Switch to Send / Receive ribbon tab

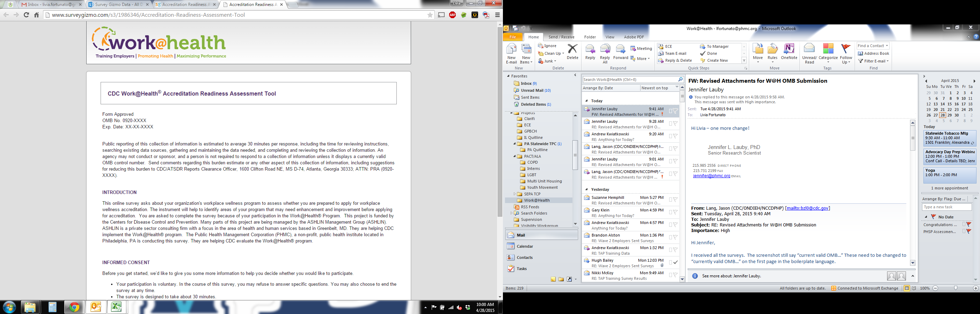[561, 37]
